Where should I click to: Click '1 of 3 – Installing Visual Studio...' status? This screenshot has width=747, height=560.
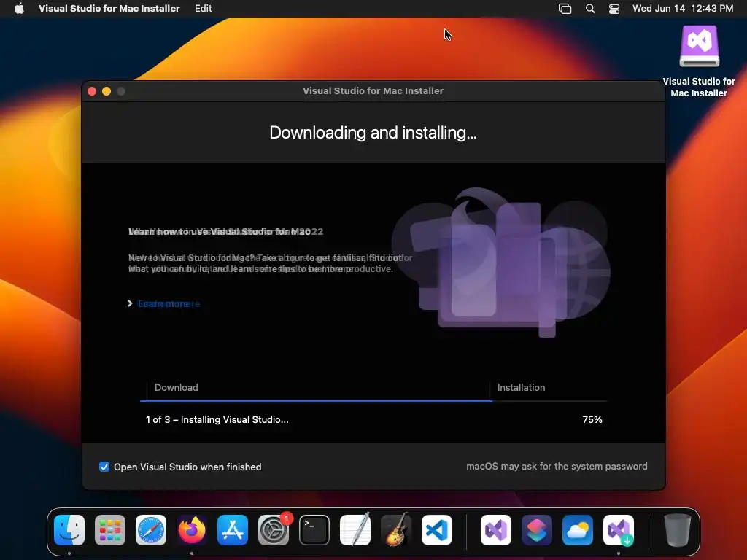point(217,419)
